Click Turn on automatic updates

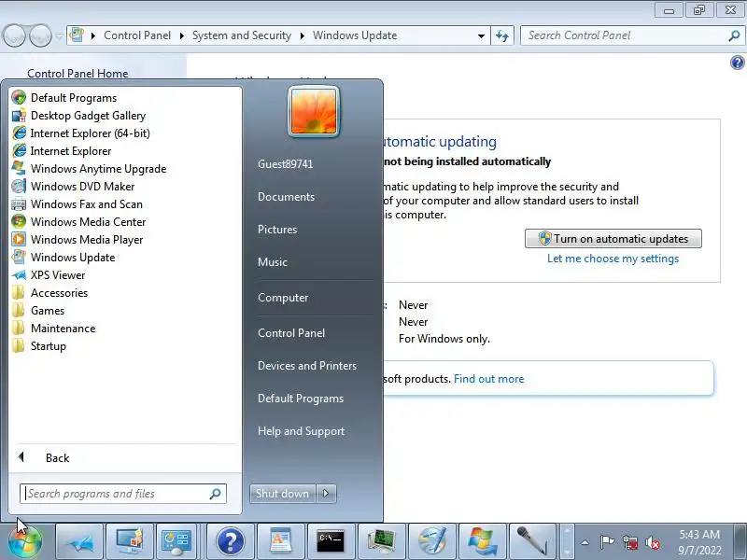[x=613, y=239]
